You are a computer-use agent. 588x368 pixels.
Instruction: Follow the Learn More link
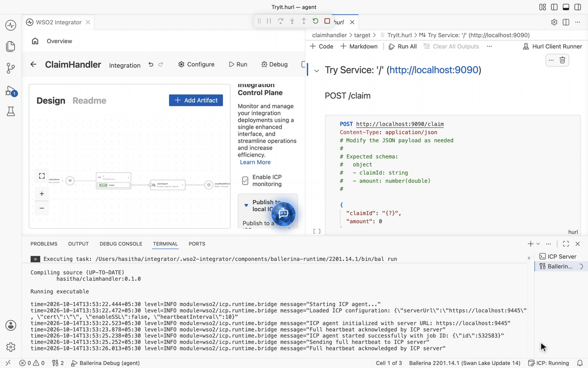(255, 162)
